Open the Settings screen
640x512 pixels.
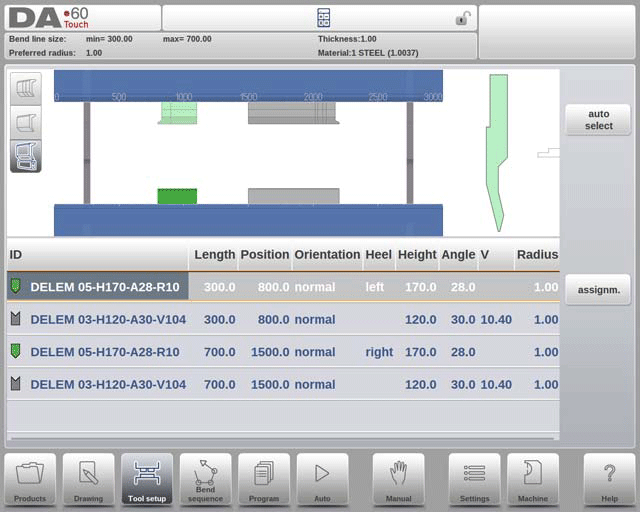[474, 479]
